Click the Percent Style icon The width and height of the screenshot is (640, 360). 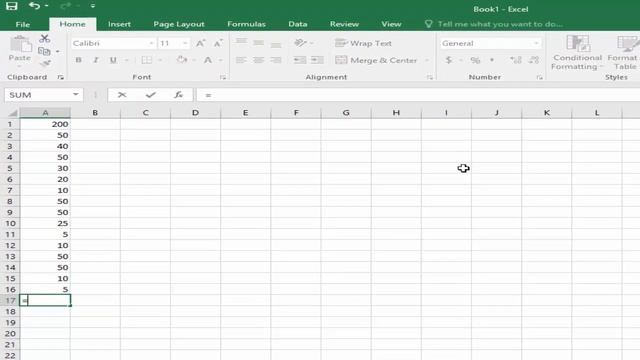(x=475, y=60)
